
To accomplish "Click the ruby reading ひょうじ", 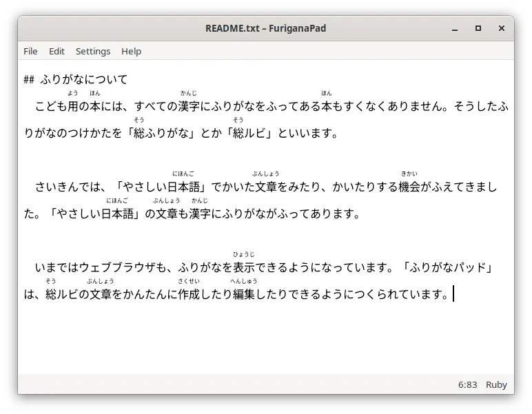I will click(x=244, y=254).
